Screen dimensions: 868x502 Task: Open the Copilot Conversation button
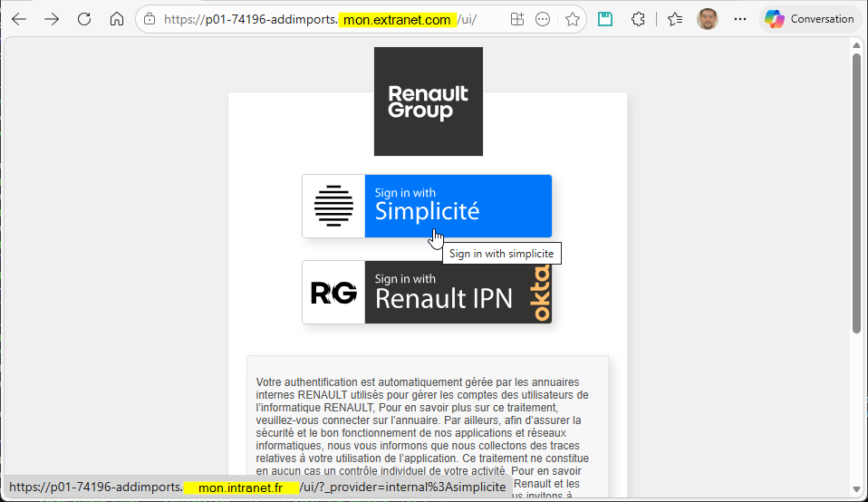pyautogui.click(x=809, y=19)
